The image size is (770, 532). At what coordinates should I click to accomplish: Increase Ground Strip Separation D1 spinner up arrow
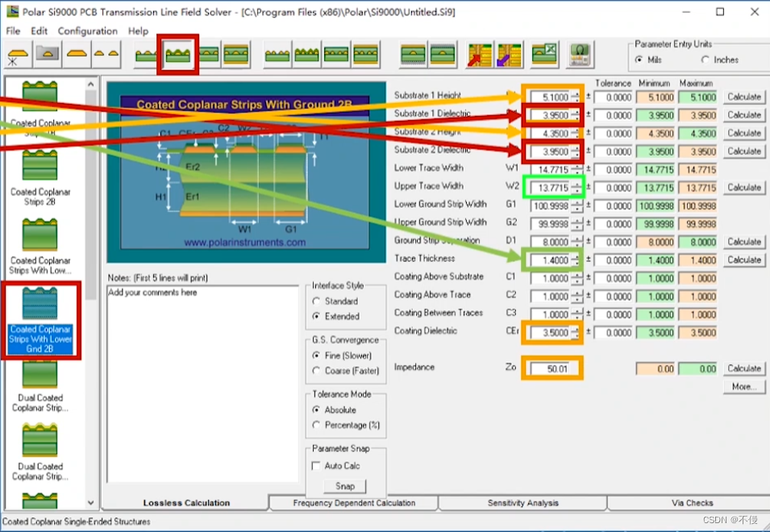(x=576, y=239)
